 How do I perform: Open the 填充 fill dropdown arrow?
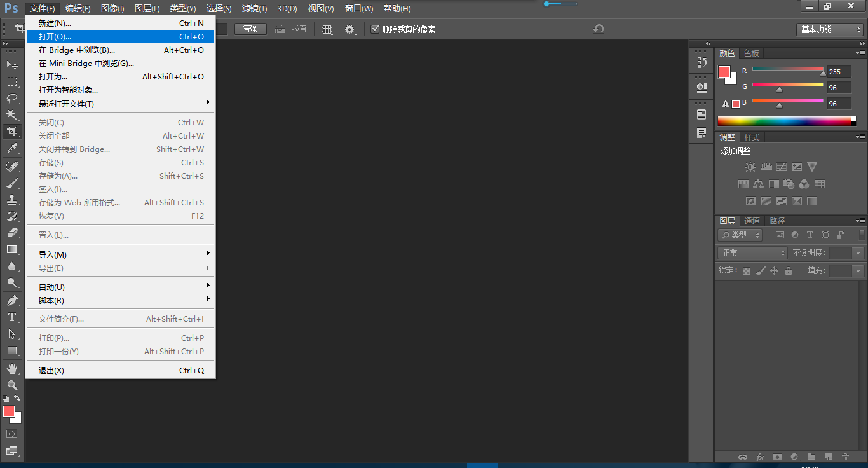(x=858, y=271)
